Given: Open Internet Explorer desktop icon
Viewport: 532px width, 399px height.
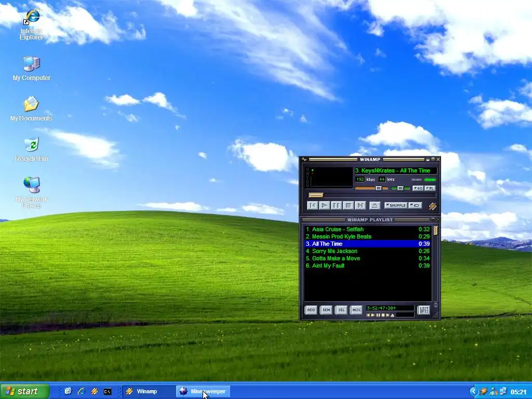Looking at the screenshot, I should pos(31,25).
